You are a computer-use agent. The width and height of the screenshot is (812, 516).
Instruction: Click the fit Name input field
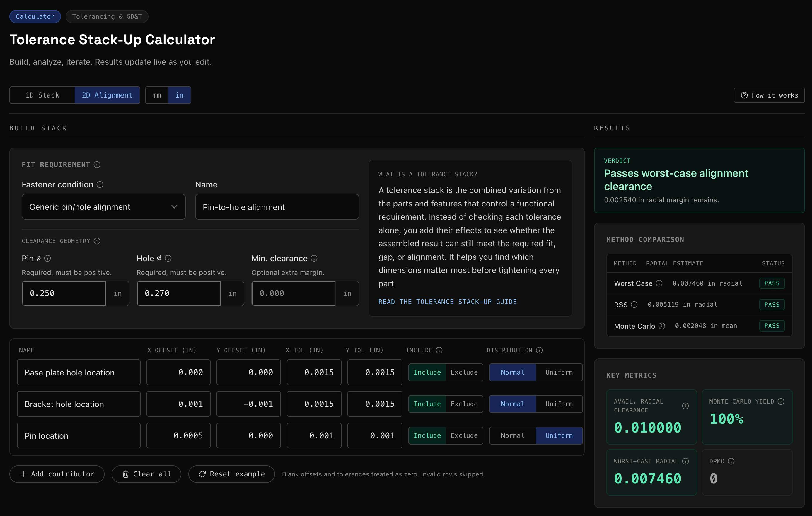click(277, 206)
